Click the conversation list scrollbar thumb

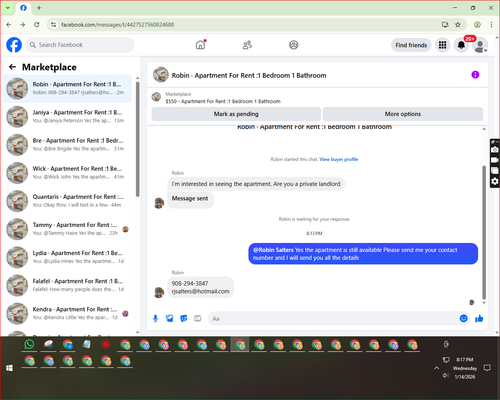pyautogui.click(x=137, y=139)
